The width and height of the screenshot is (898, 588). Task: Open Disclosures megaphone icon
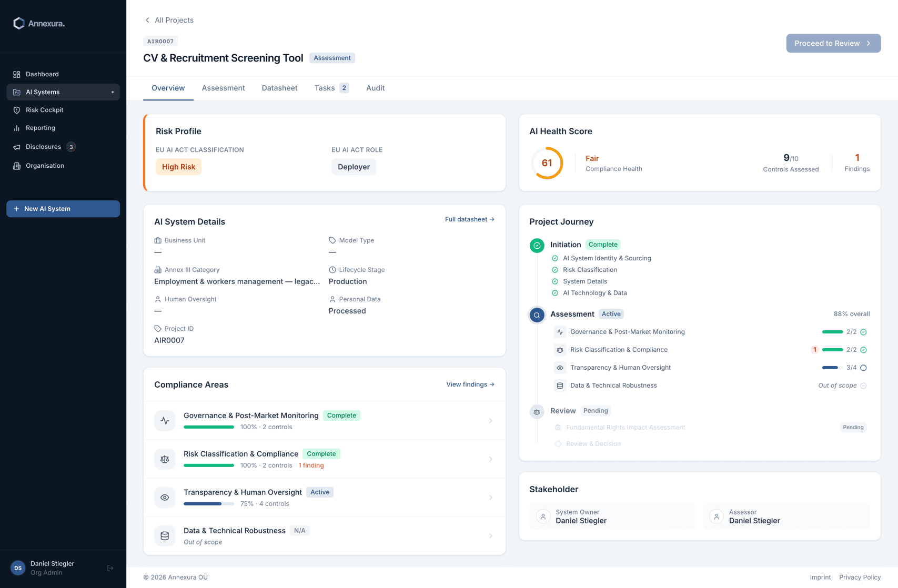tap(17, 147)
